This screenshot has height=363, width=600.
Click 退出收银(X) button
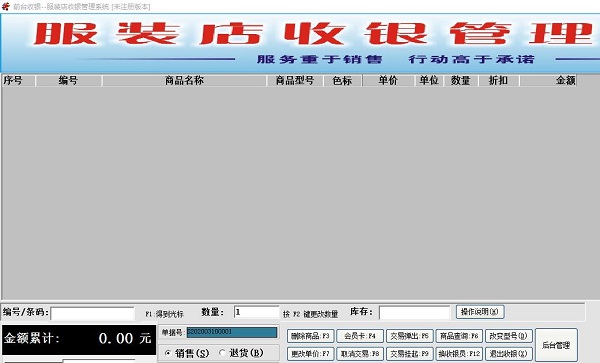(509, 354)
